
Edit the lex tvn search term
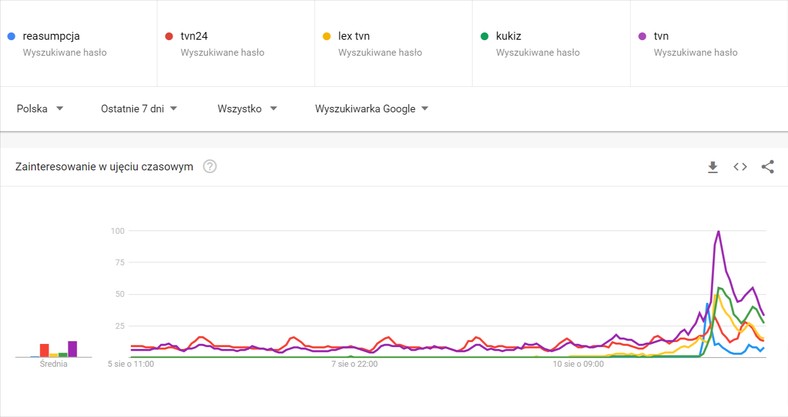click(x=354, y=36)
